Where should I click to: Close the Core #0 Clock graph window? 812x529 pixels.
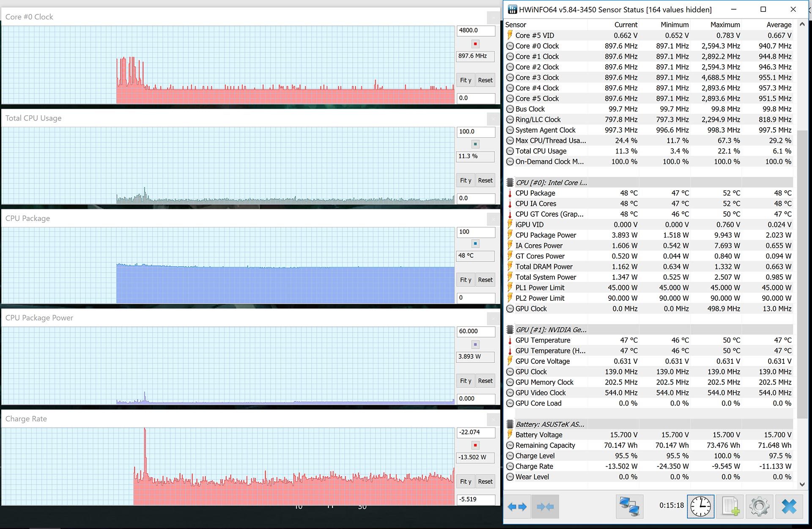(493, 18)
